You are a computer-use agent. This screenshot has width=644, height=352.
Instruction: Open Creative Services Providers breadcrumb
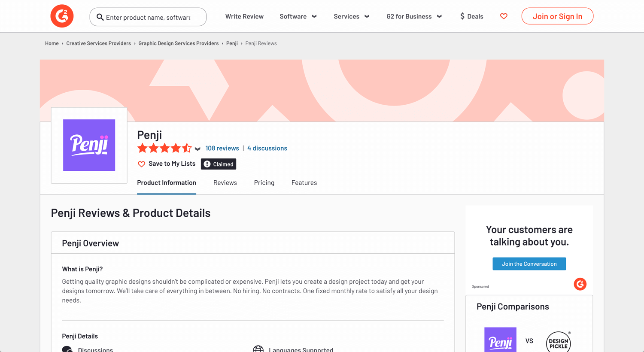(98, 43)
